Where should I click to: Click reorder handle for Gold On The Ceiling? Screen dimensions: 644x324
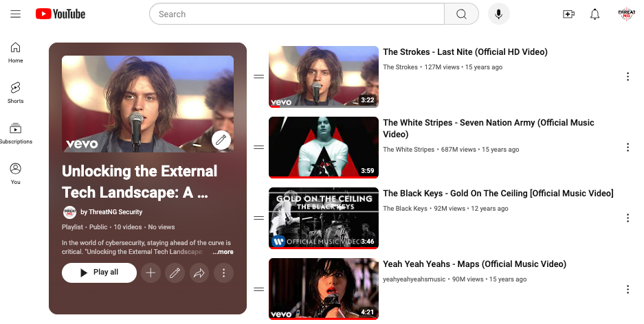258,218
